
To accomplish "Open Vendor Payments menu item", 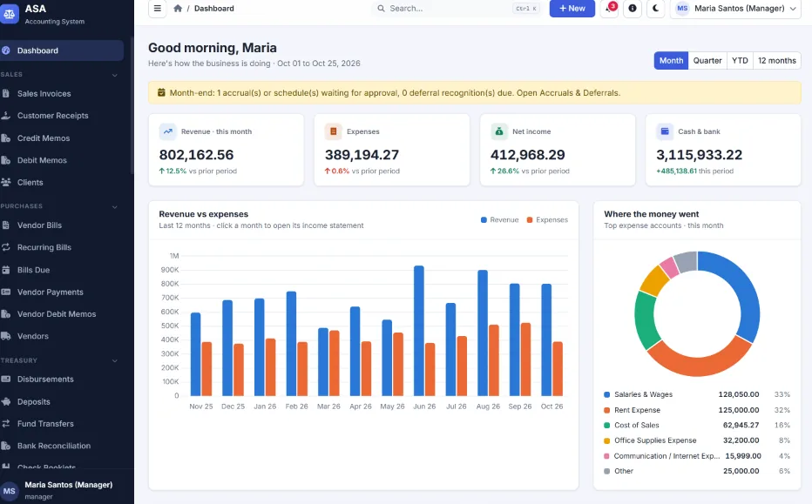I will coord(61,292).
